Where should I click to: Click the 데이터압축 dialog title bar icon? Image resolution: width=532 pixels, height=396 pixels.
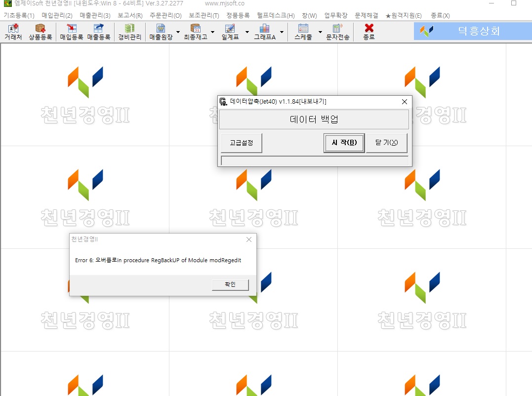click(223, 101)
